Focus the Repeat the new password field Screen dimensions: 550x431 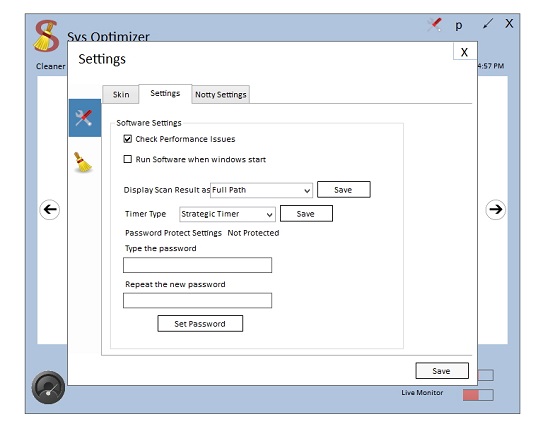pos(197,301)
